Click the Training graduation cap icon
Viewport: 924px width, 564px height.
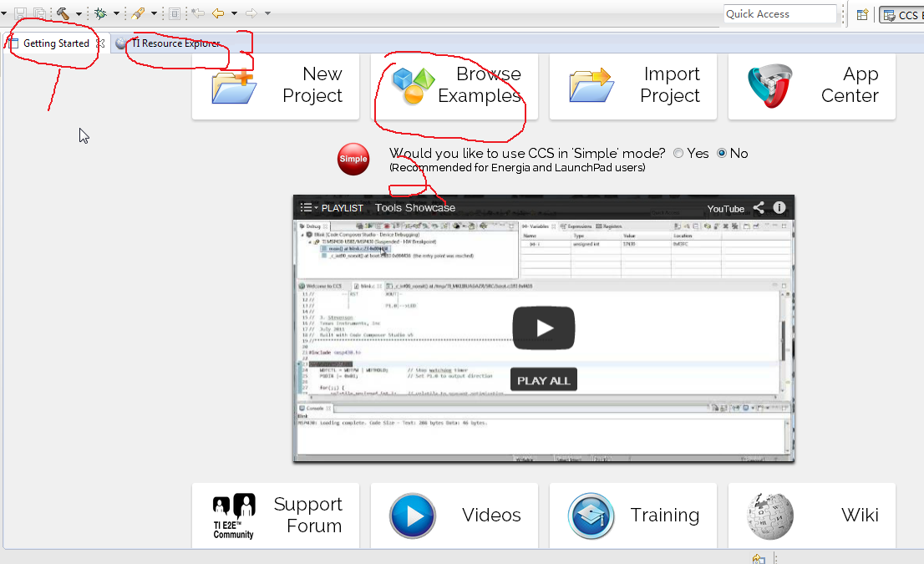point(591,516)
